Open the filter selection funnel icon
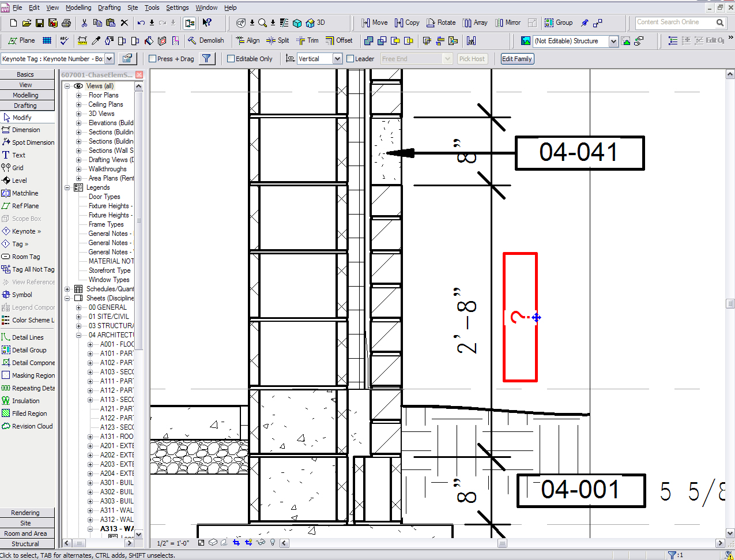This screenshot has height=560, width=735. tap(206, 59)
